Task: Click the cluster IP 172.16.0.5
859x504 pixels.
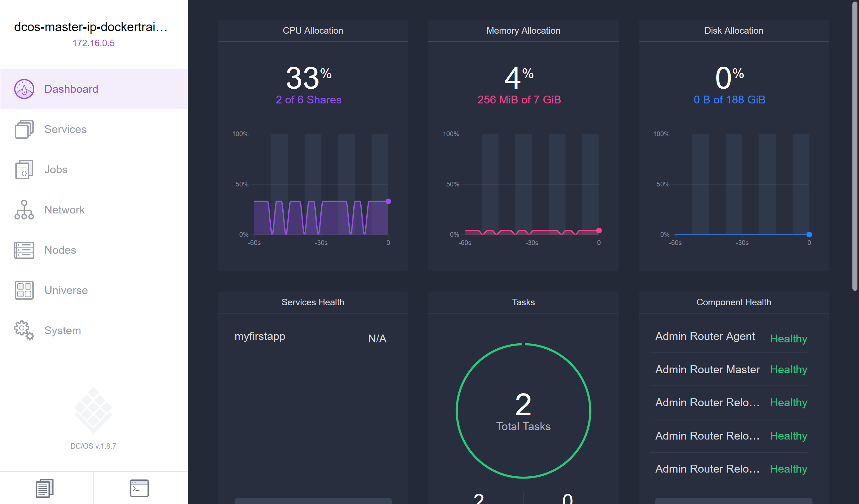Action: tap(93, 43)
